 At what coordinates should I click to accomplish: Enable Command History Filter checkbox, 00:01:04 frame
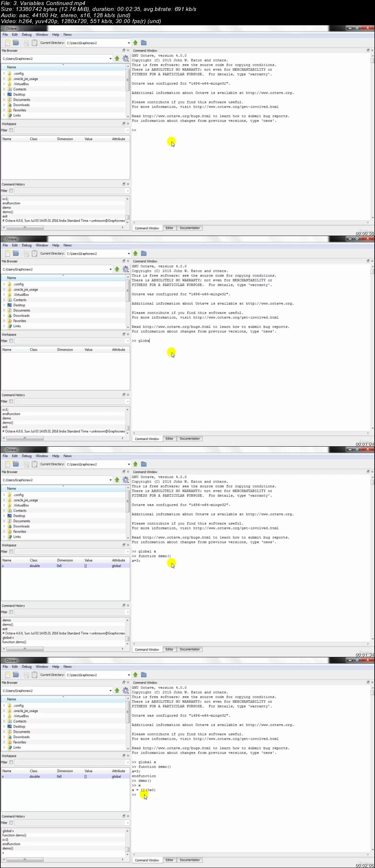coord(11,401)
